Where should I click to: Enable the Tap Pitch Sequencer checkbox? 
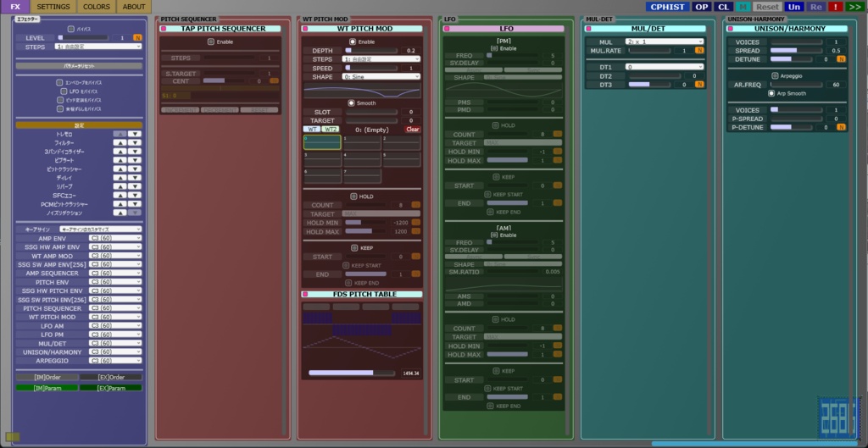(211, 41)
